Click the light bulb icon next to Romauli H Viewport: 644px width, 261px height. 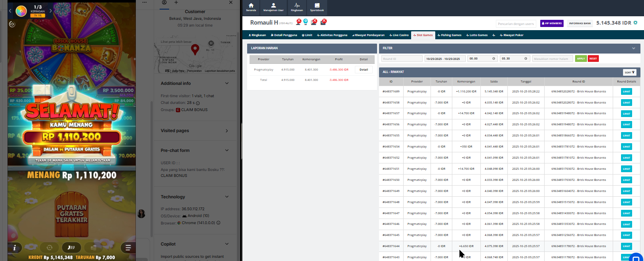coord(306,22)
